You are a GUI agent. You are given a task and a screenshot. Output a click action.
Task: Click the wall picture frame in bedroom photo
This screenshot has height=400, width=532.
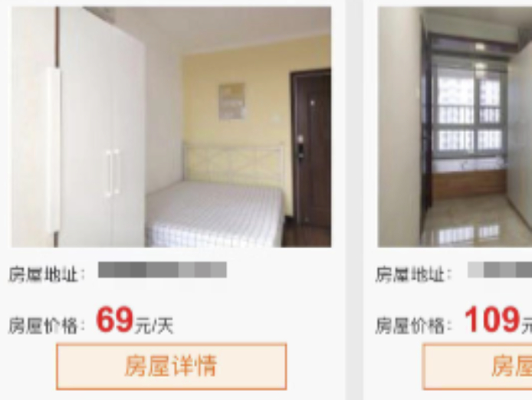point(232,101)
